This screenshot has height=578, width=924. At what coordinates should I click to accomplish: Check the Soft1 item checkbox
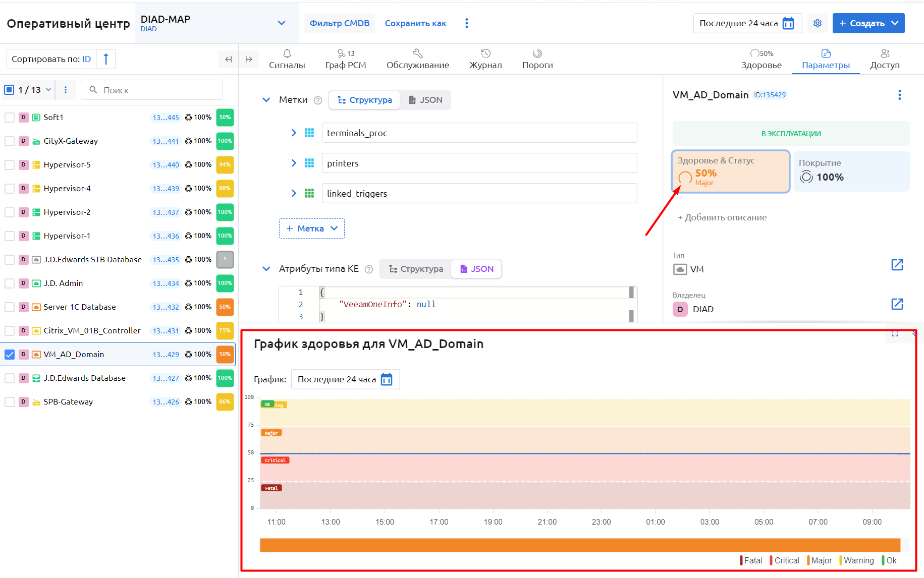10,118
